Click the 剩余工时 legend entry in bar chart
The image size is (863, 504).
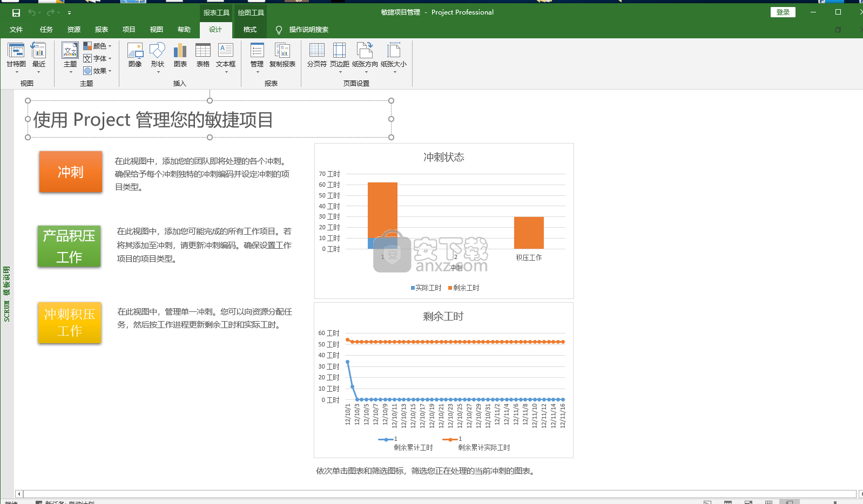tap(464, 288)
